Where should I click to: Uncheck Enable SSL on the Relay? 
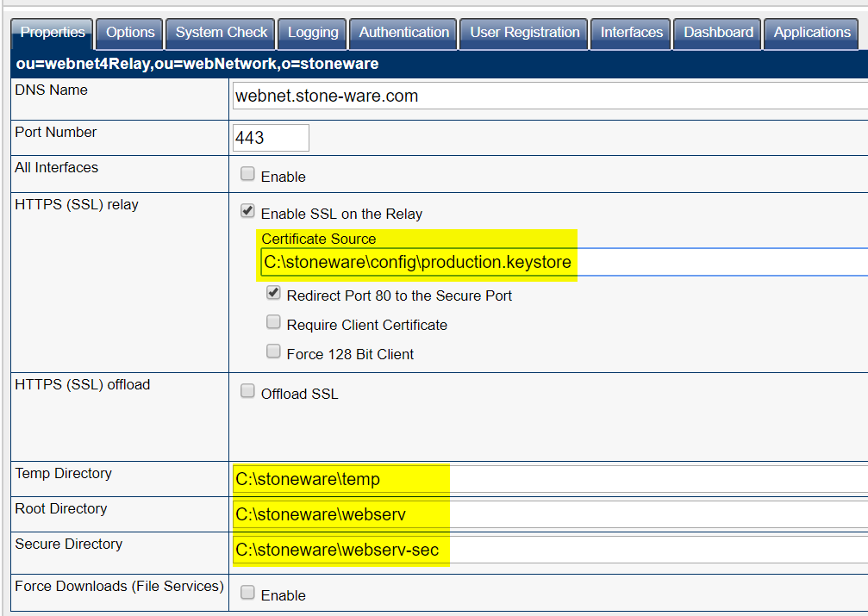(x=247, y=211)
